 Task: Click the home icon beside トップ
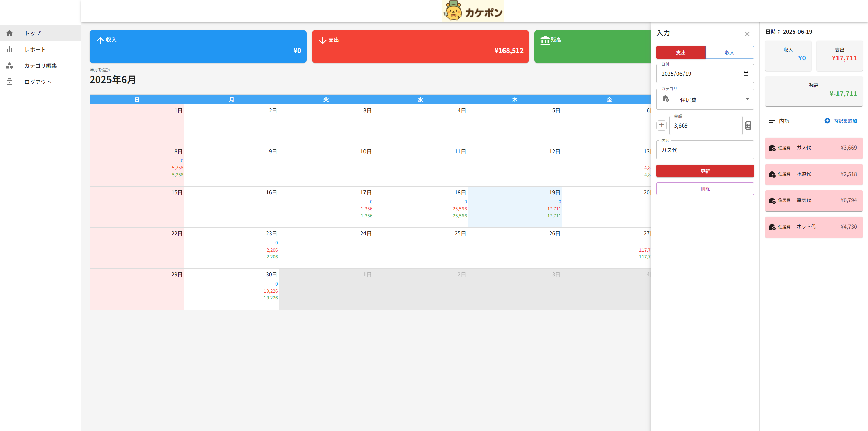[x=9, y=33]
